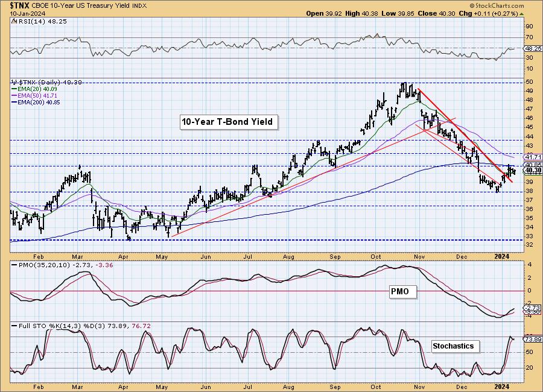Click the 'EMA(20) 40.09' legend text
Image resolution: width=543 pixels, height=392 pixels.
37,89
